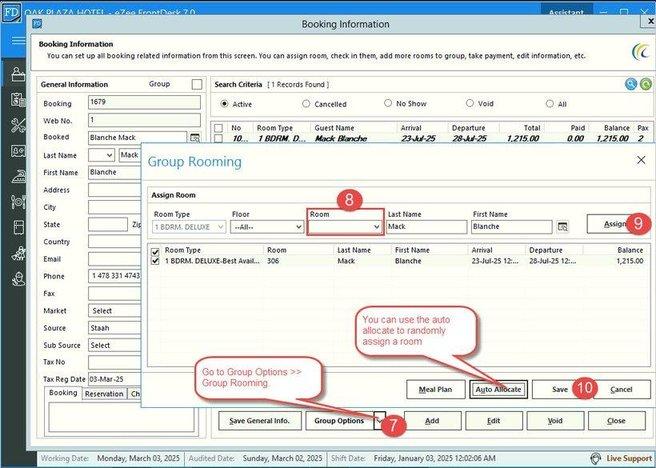Select the No Show radio button
The height and width of the screenshot is (468, 656).
coord(387,104)
